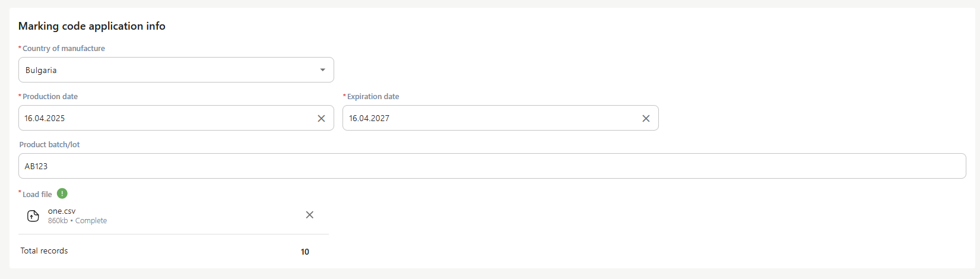Click the Load file label
Viewport: 980px width, 279px height.
tap(37, 195)
